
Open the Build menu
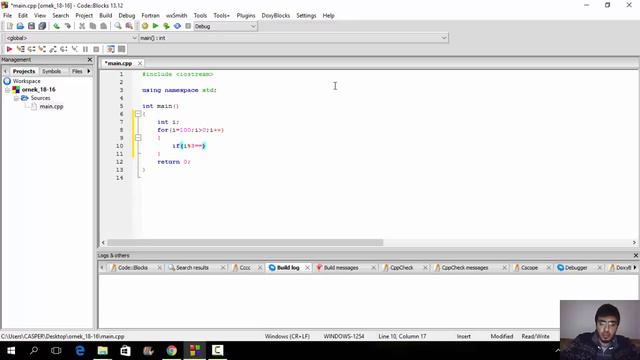coord(106,16)
